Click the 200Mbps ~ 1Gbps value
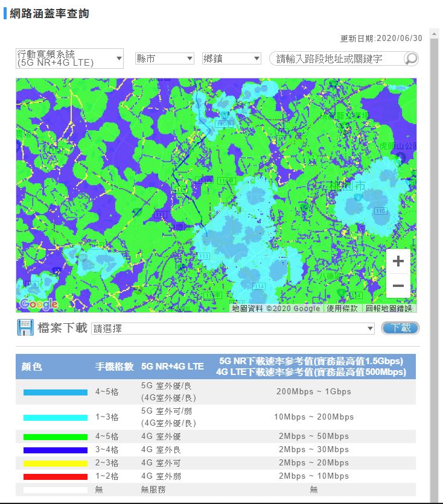The image size is (443, 504). (314, 391)
